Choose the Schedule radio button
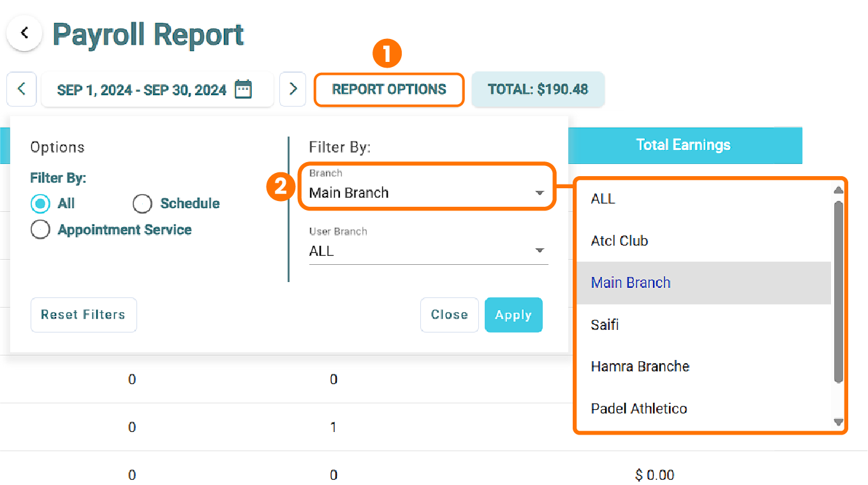The image size is (868, 485). click(x=142, y=204)
